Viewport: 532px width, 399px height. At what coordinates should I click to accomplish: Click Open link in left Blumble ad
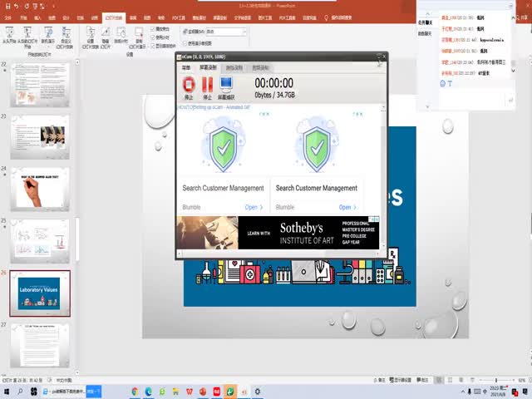pyautogui.click(x=254, y=207)
